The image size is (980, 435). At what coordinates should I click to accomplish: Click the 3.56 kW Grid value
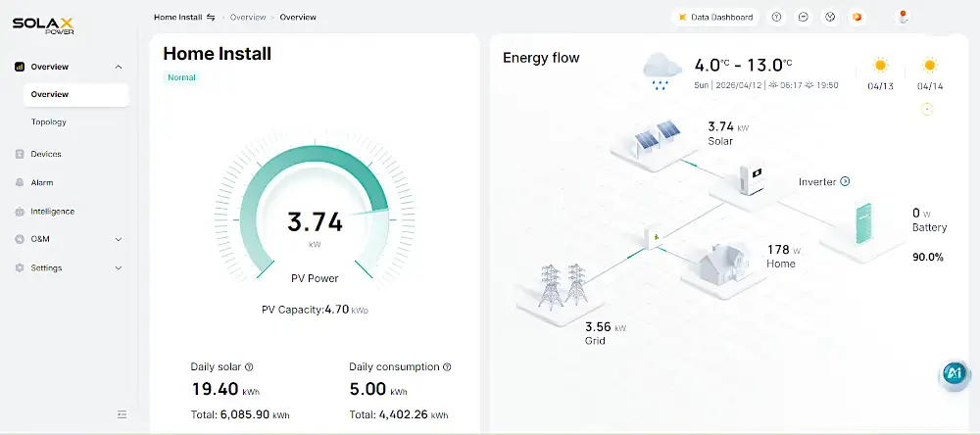606,327
